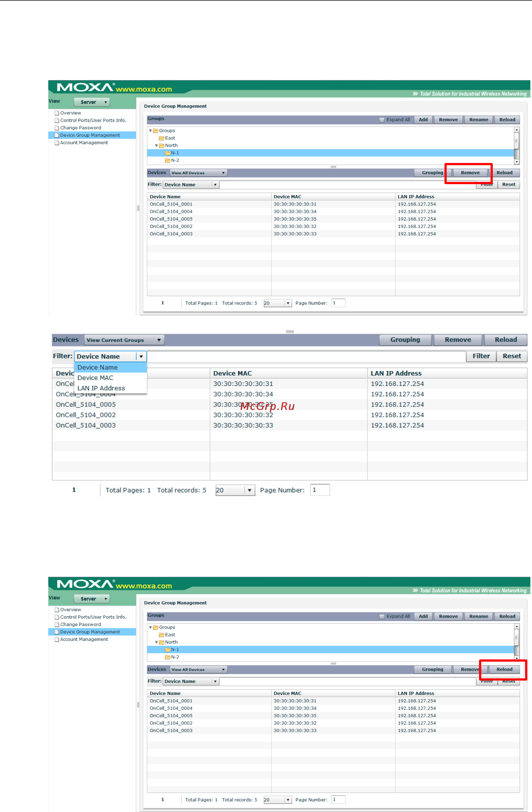Image resolution: width=532 pixels, height=812 pixels.
Task: Click Groups Remove button in lower screenshot
Action: pyautogui.click(x=448, y=617)
